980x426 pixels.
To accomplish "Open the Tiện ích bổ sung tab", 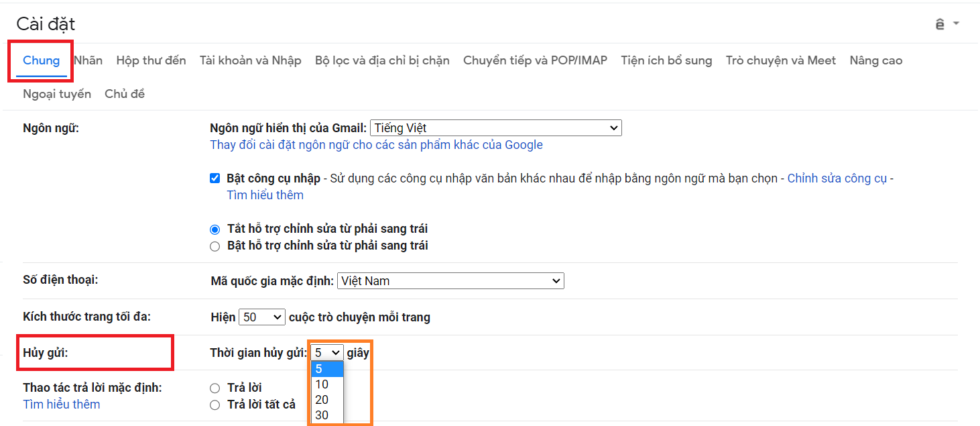I will click(666, 60).
